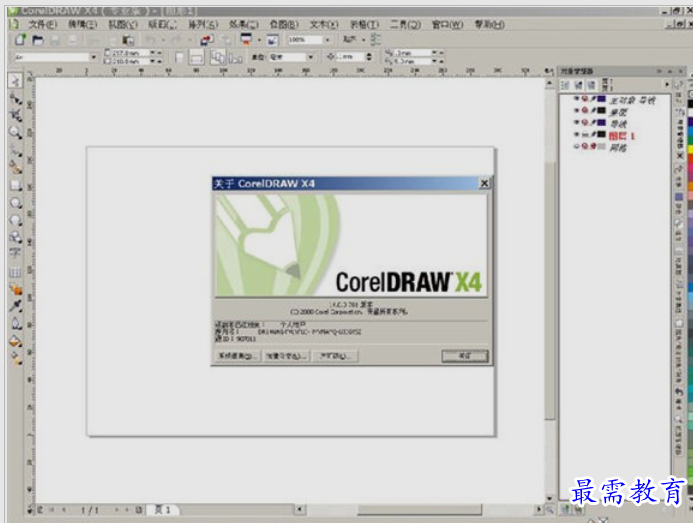Create a new document from toolbar
Viewport: 693px width, 523px height.
20,40
